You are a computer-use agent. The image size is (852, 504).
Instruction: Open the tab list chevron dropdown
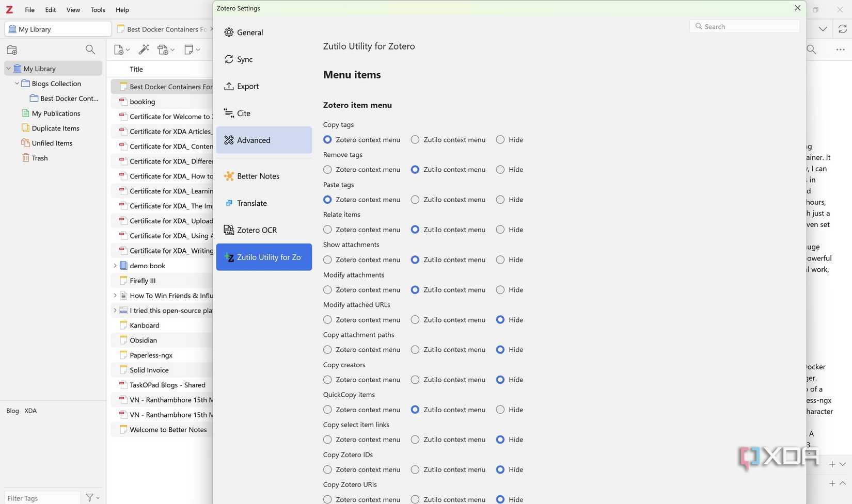[823, 29]
